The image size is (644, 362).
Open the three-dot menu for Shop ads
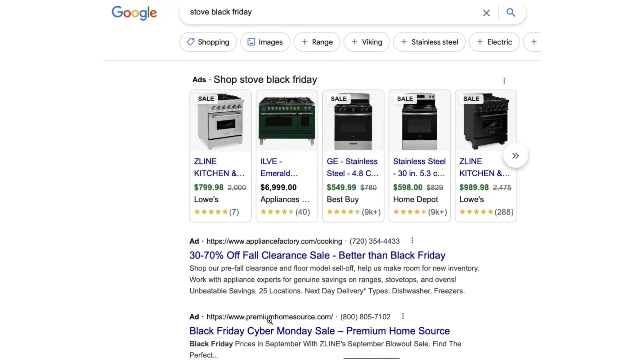click(504, 81)
